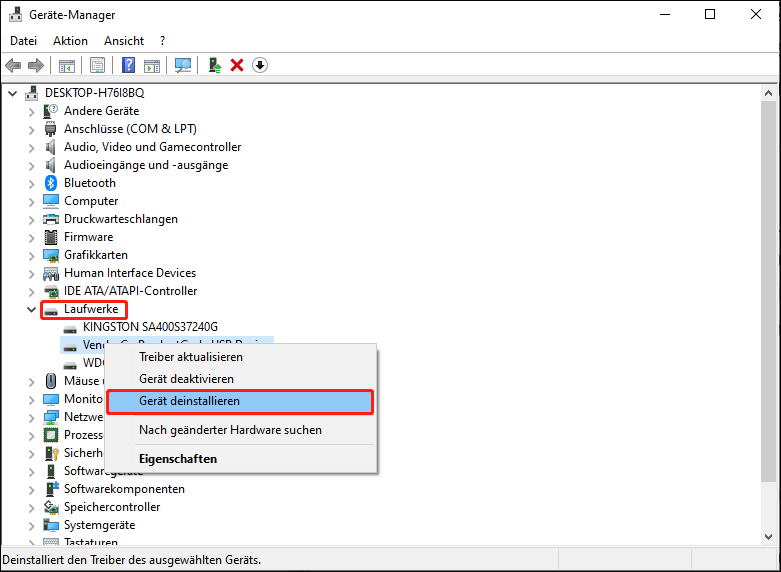Expand the Systemgeräte chevron
Viewport: 781px width, 572px height.
coord(31,525)
